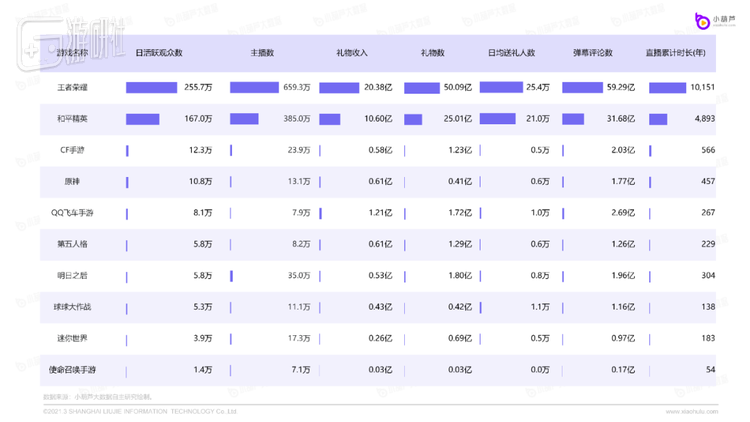The height and width of the screenshot is (422, 750).
Task: Click the 明日之后 streamer count bar
Action: [x=231, y=275]
